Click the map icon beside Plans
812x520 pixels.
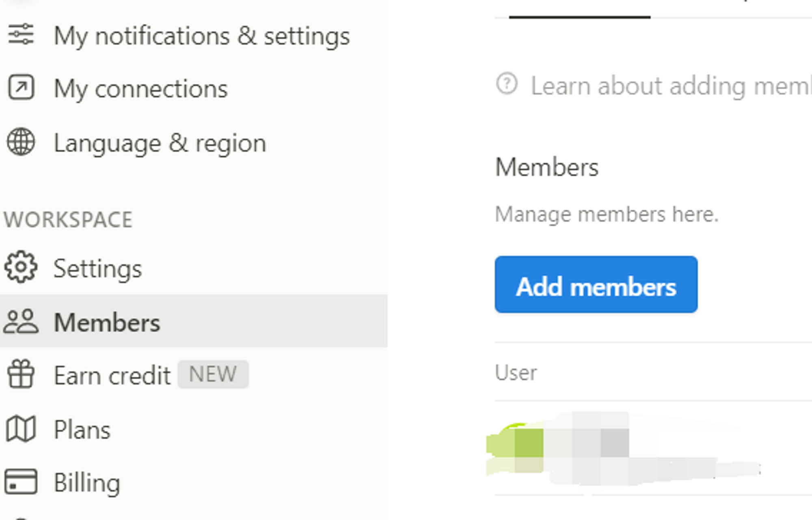(21, 429)
